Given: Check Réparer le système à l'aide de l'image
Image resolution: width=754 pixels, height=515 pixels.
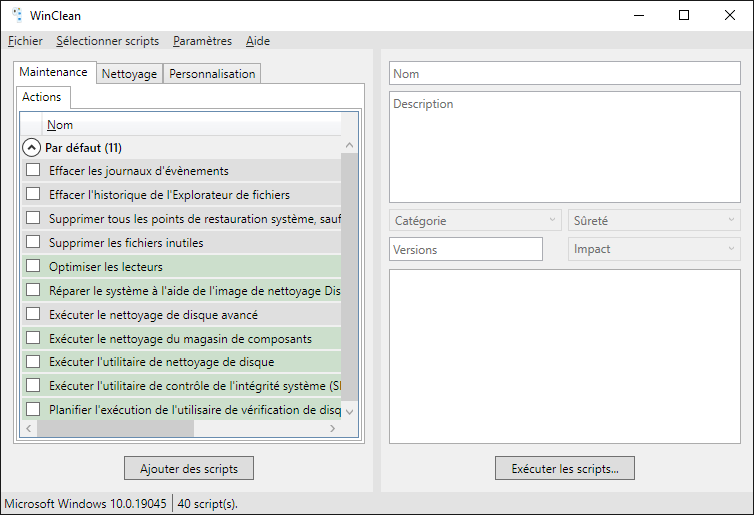Looking at the screenshot, I should pos(33,290).
